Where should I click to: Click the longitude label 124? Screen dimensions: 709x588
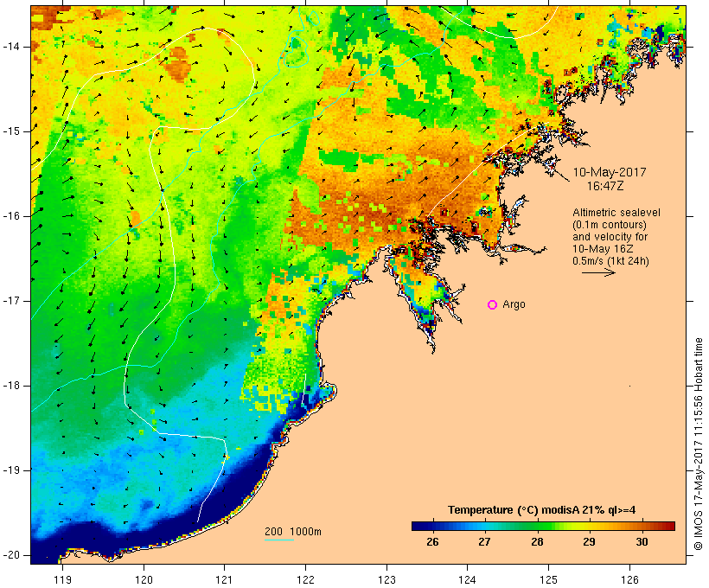click(468, 580)
